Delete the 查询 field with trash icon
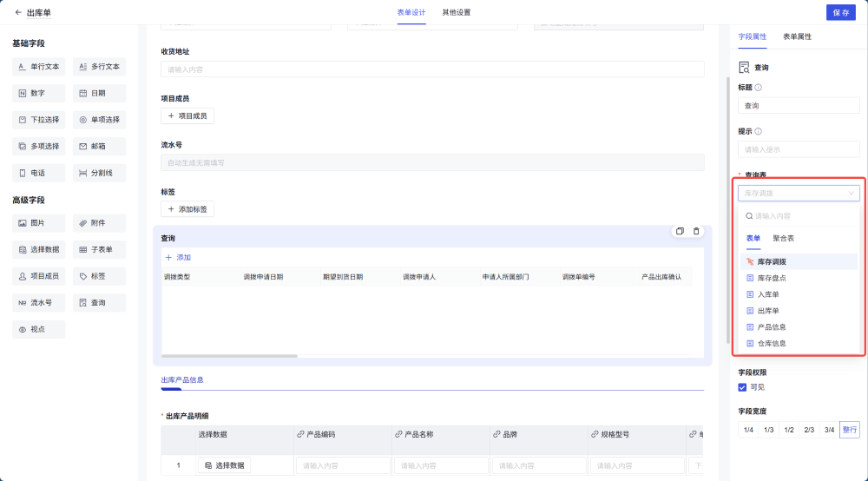 click(x=696, y=231)
